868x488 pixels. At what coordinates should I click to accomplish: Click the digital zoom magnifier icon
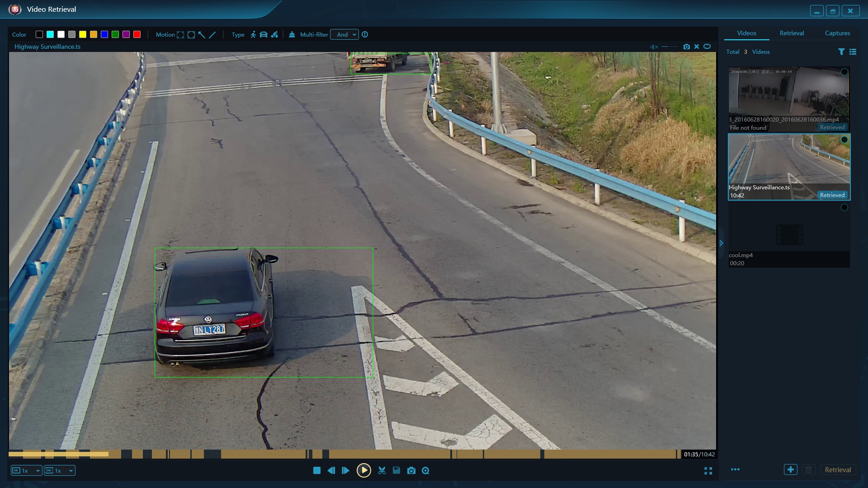click(425, 470)
